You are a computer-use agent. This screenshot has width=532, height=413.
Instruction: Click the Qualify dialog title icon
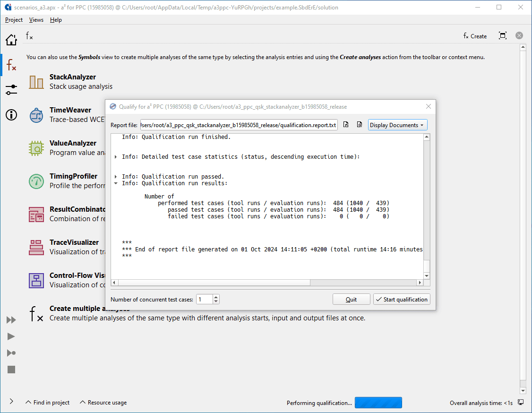point(113,107)
